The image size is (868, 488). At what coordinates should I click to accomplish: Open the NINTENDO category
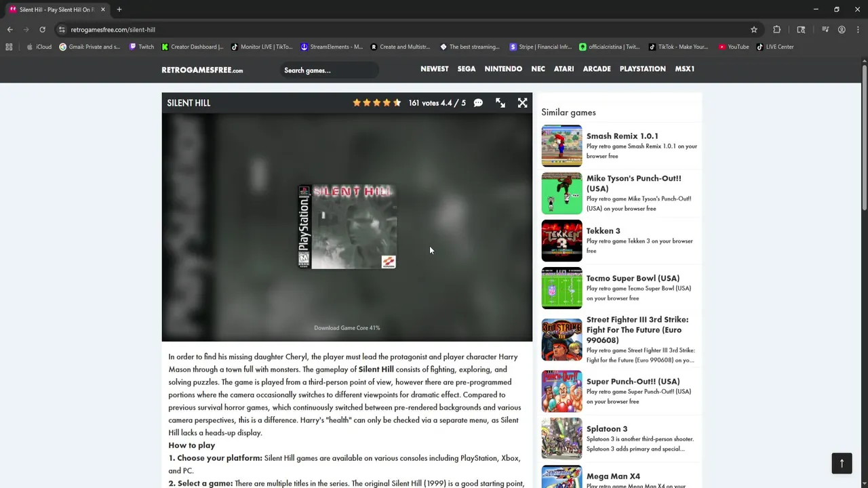click(503, 69)
